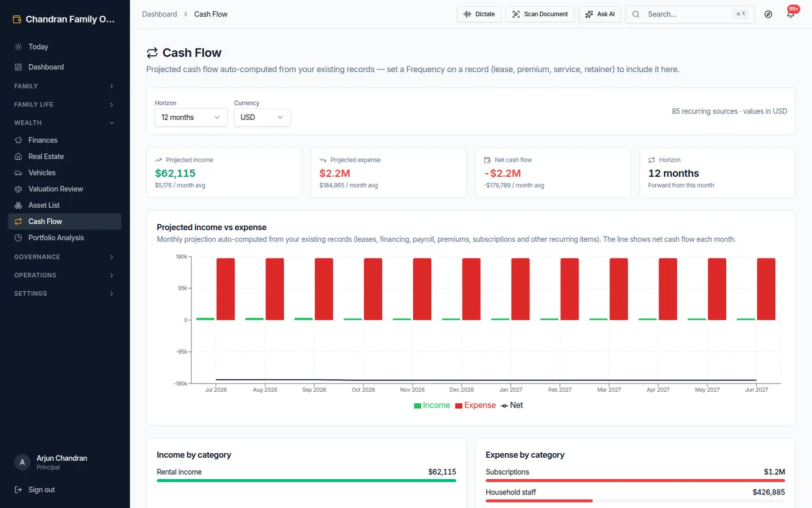
Task: Click the Vehicles car icon
Action: 18,173
